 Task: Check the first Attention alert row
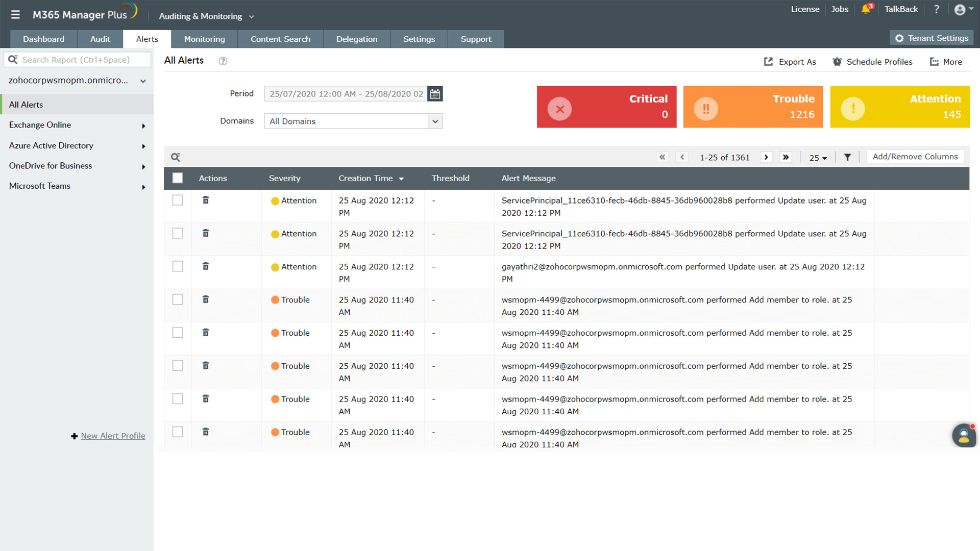[x=178, y=201]
